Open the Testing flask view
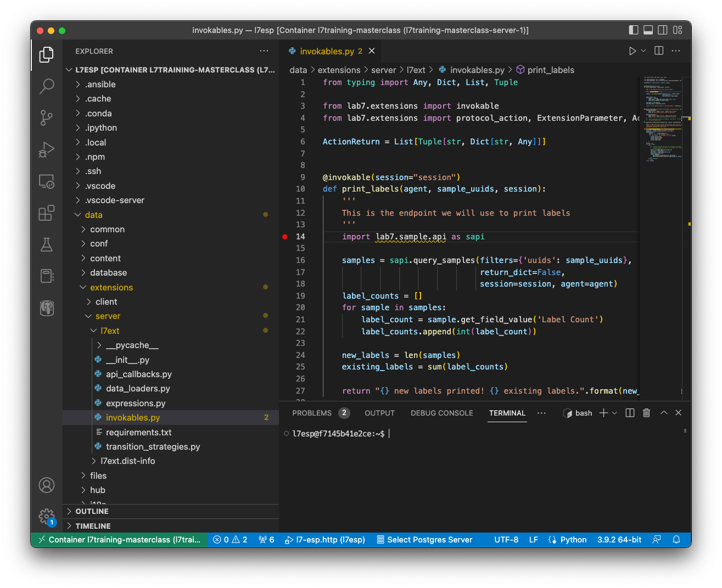This screenshot has width=722, height=588. pos(47,244)
